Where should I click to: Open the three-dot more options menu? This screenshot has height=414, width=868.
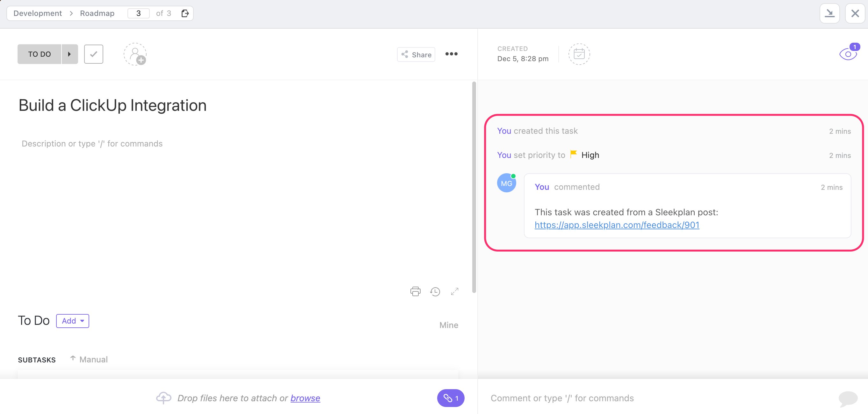[451, 54]
